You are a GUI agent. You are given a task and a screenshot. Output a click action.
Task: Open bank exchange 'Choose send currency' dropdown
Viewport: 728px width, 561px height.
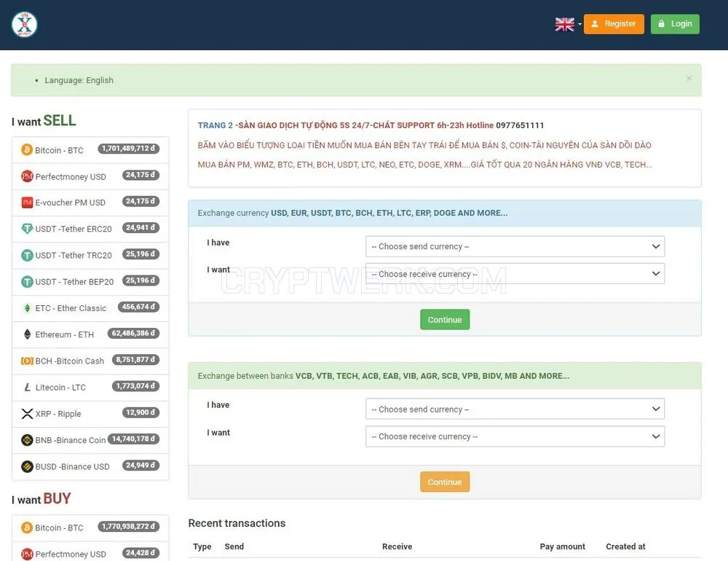click(x=515, y=409)
